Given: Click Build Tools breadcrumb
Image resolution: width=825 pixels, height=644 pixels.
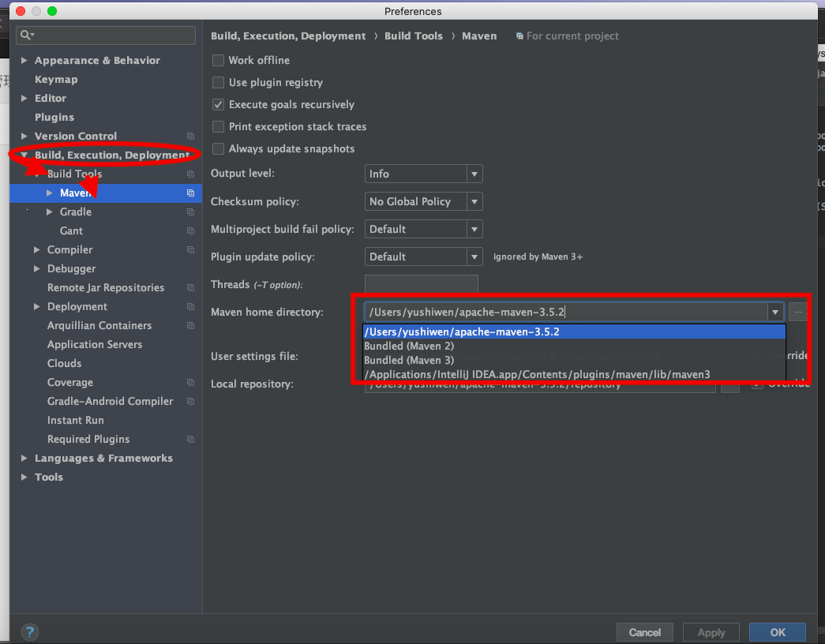Looking at the screenshot, I should (x=414, y=36).
